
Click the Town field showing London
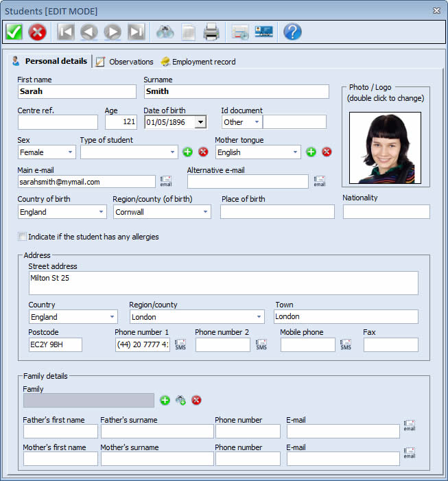coord(346,316)
